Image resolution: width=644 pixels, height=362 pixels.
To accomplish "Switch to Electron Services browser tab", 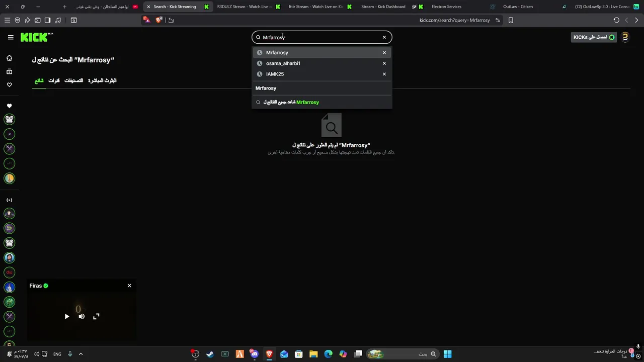I will pyautogui.click(x=446, y=7).
